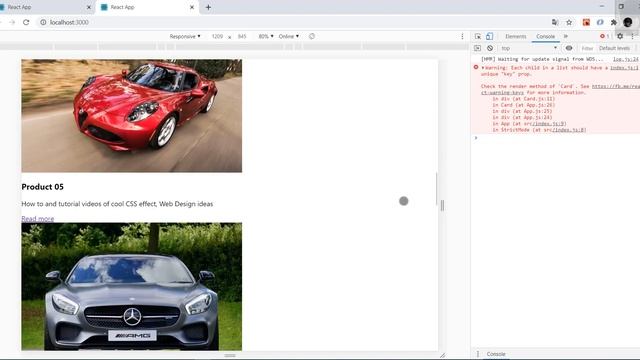Screen dimensions: 640x360
Task: Click the page vertical scrollbar thumb
Action: [x=436, y=189]
